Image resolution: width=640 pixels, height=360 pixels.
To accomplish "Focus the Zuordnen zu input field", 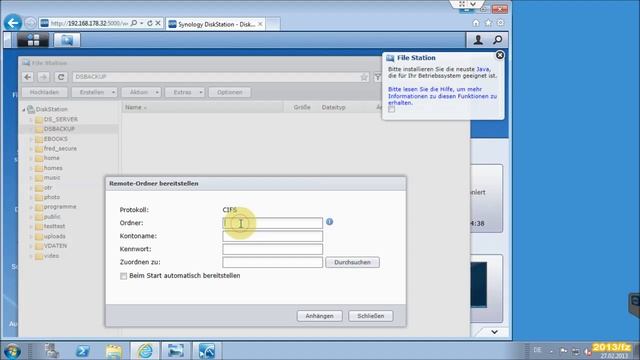I will (x=273, y=262).
